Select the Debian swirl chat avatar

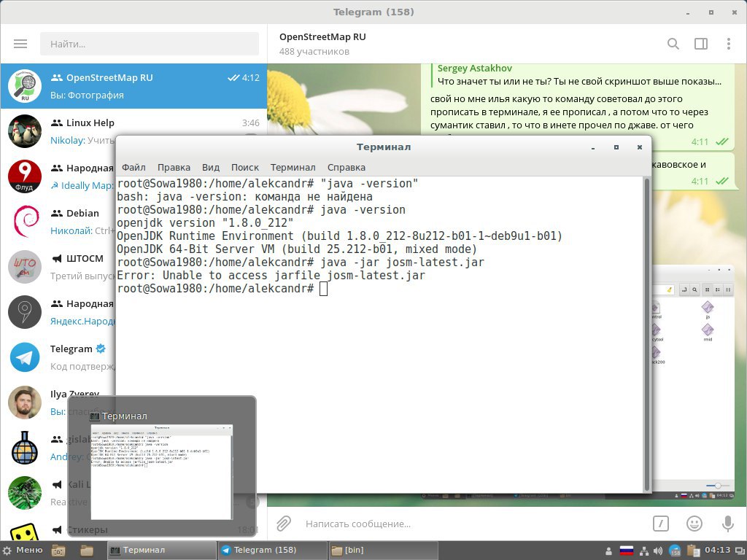tap(25, 222)
